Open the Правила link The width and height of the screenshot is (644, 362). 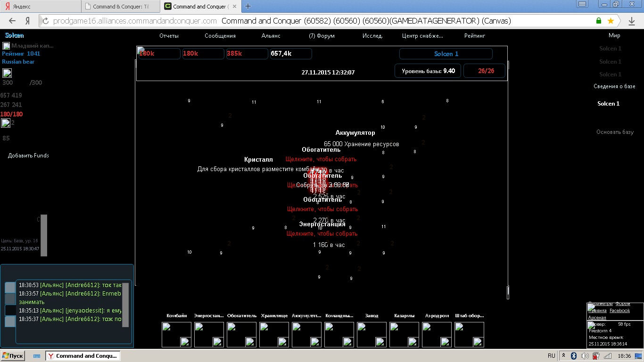[597, 311]
